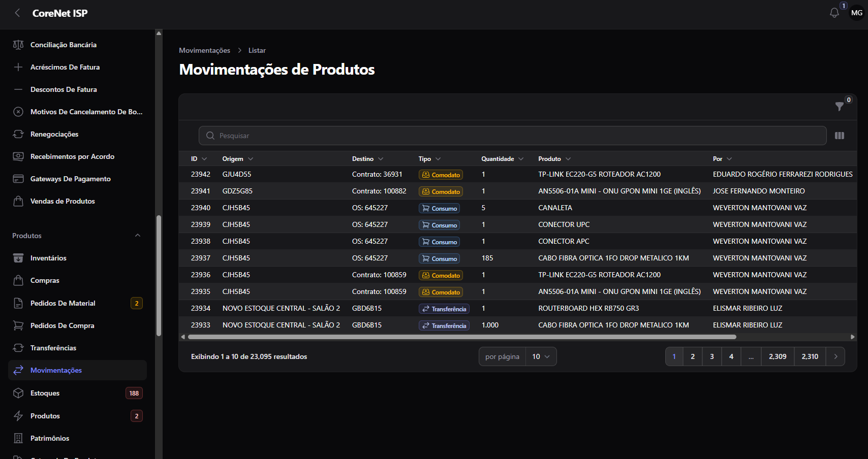Go to next page with the chevron arrow
This screenshot has width=868, height=459.
click(x=835, y=356)
